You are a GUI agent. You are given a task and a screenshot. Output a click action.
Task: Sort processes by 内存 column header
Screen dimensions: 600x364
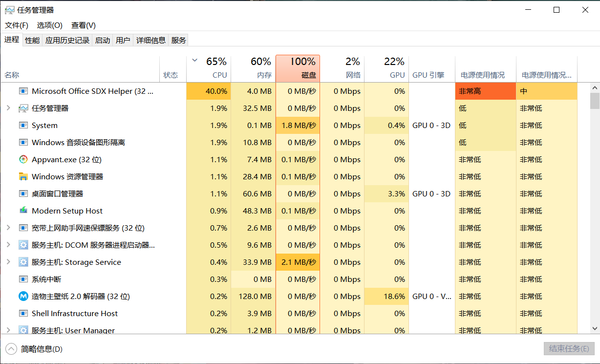click(x=253, y=69)
